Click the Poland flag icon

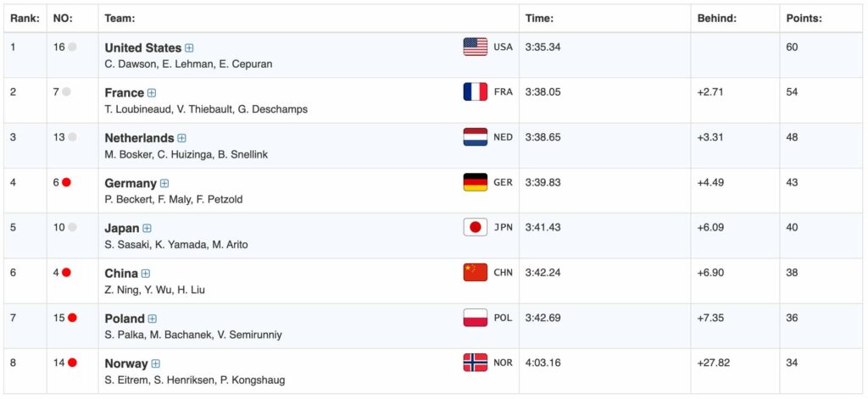pos(475,318)
